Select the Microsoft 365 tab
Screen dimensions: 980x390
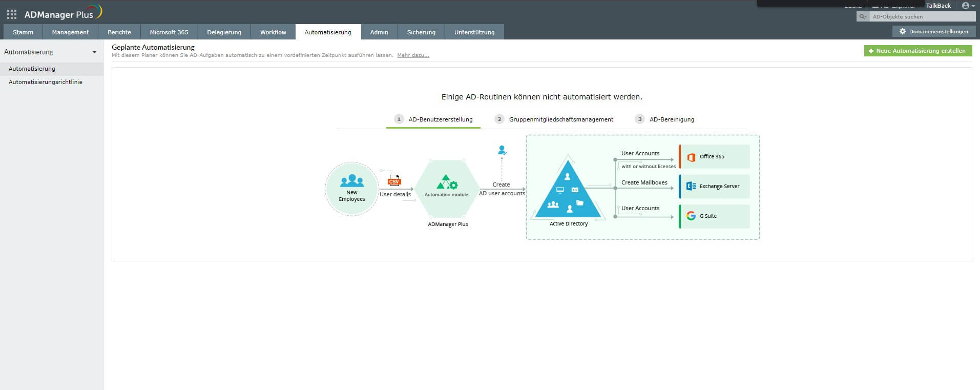point(169,32)
